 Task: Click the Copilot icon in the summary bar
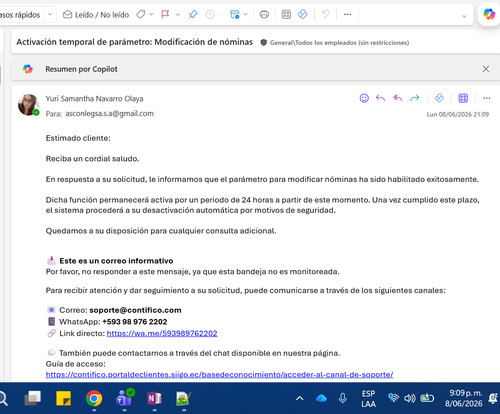tap(28, 69)
